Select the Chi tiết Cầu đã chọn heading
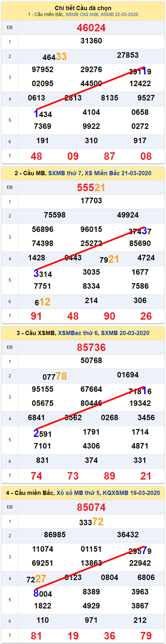Image resolution: width=166 pixels, height=644 pixels. [83, 8]
